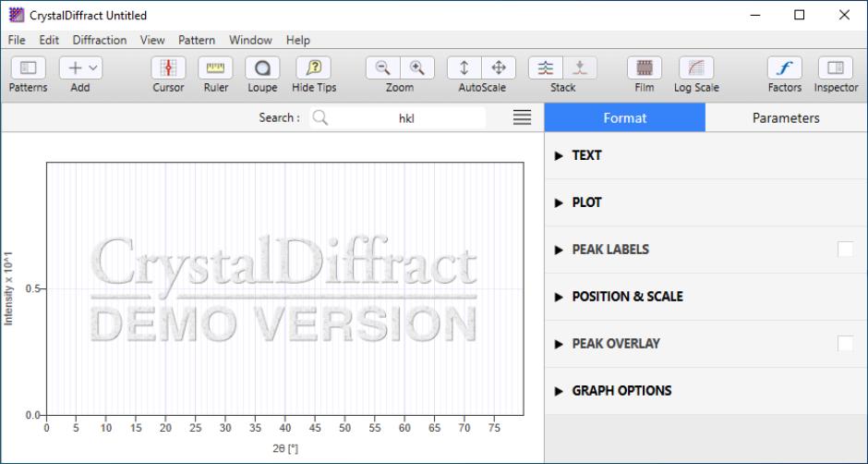Click the 60 x-axis tick label
The height and width of the screenshot is (464, 868).
404,428
